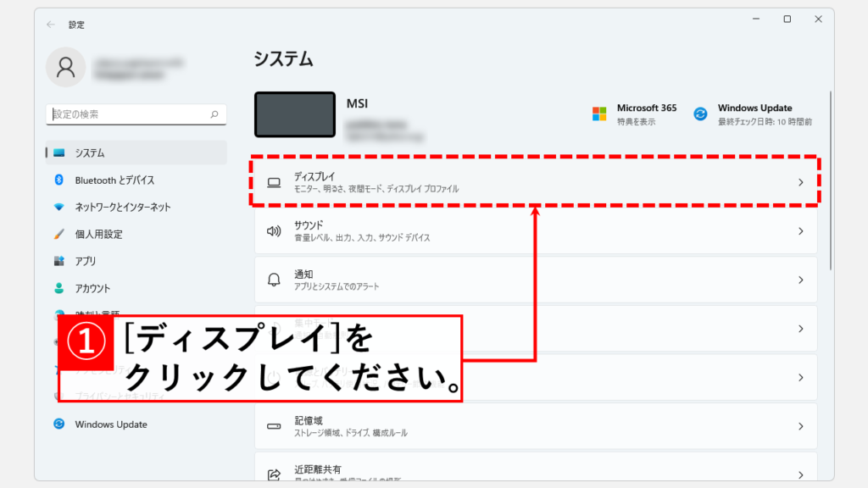Click the MSI device thumbnail
Viewport: 868px width, 488px height.
pyautogui.click(x=295, y=114)
